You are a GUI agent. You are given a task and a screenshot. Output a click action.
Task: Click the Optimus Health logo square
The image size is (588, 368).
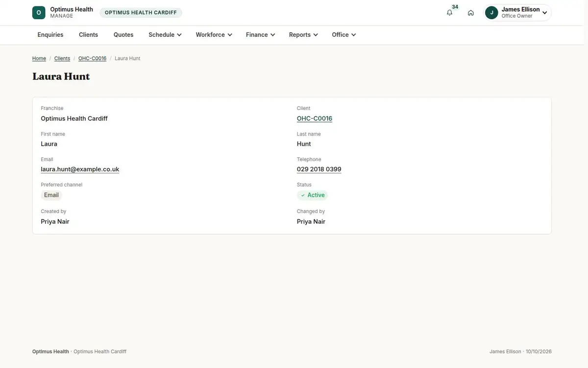point(39,13)
